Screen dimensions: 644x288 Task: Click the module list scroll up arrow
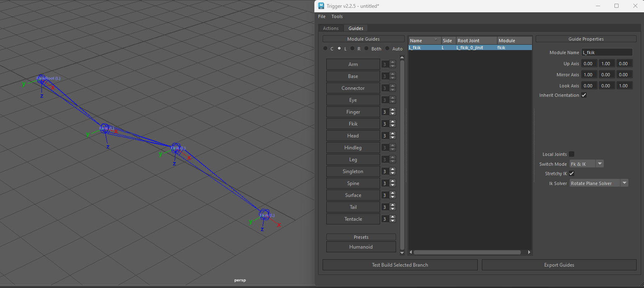[402, 58]
